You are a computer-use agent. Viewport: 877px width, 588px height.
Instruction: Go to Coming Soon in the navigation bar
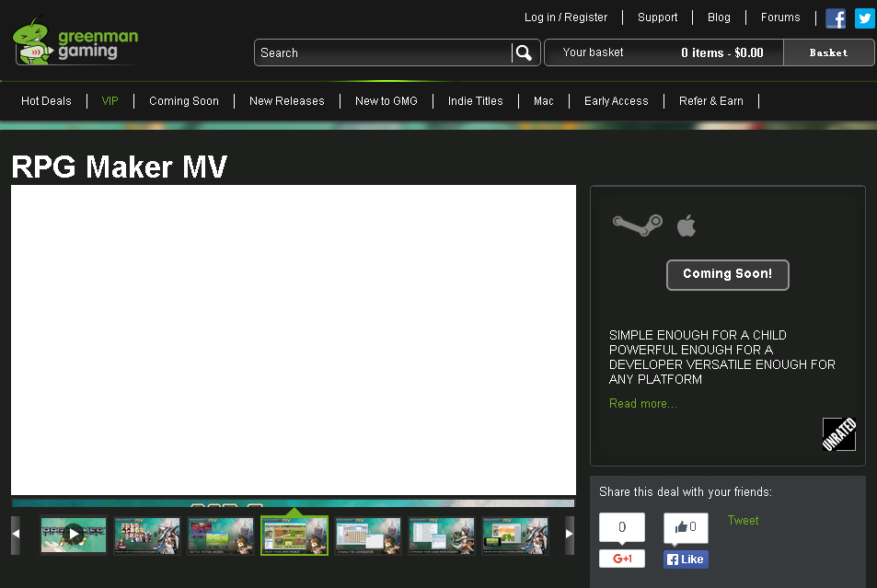pyautogui.click(x=184, y=101)
